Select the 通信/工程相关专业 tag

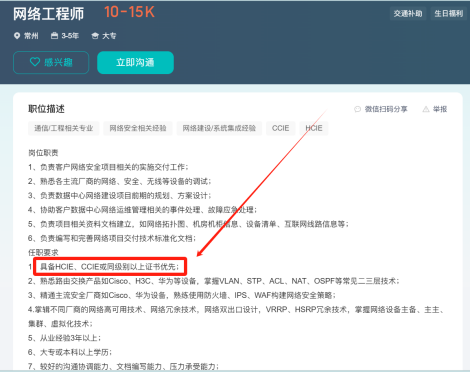(64, 128)
